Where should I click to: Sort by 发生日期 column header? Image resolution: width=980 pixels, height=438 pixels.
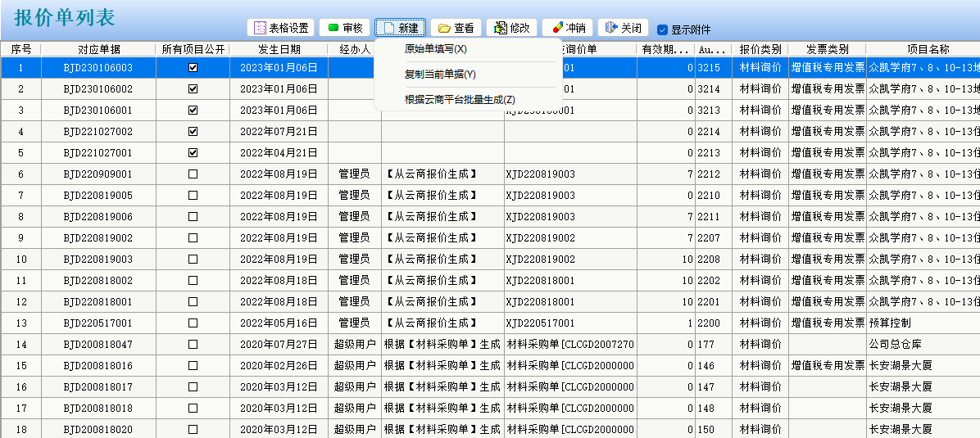click(279, 49)
